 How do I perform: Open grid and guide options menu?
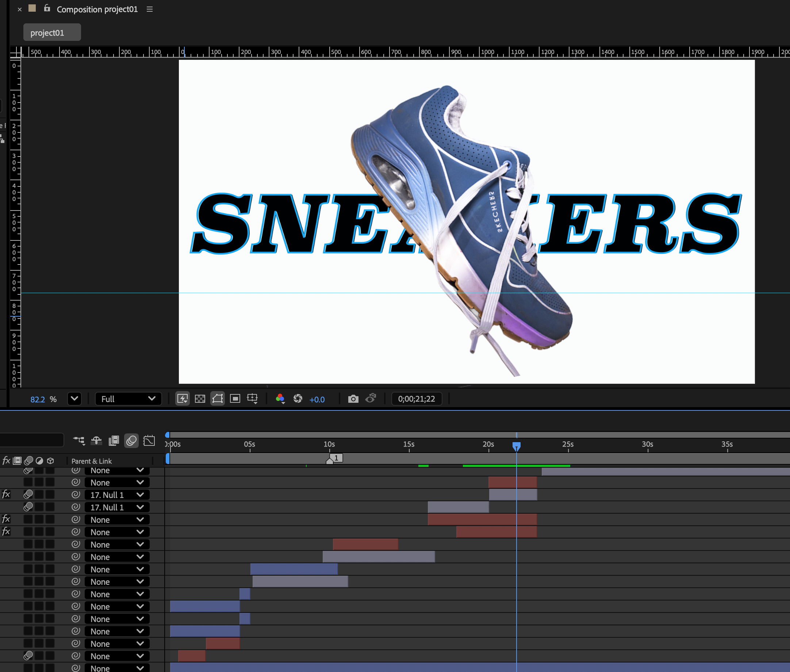tap(252, 399)
